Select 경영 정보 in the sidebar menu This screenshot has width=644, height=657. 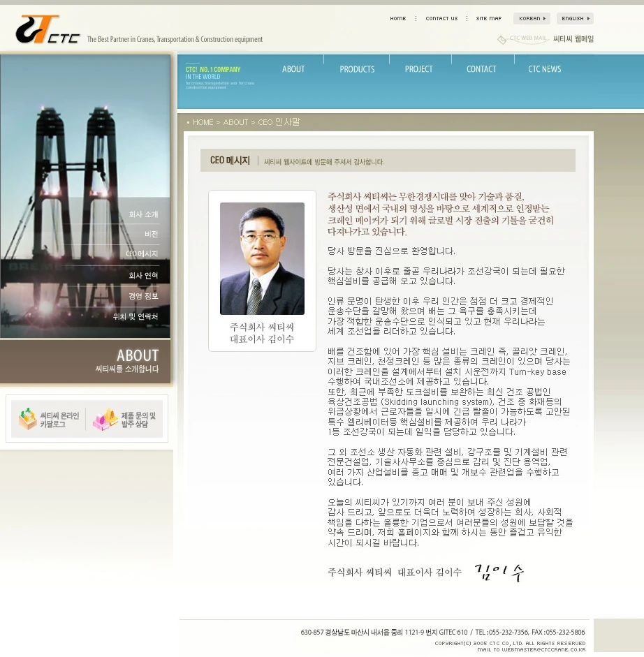(x=143, y=296)
